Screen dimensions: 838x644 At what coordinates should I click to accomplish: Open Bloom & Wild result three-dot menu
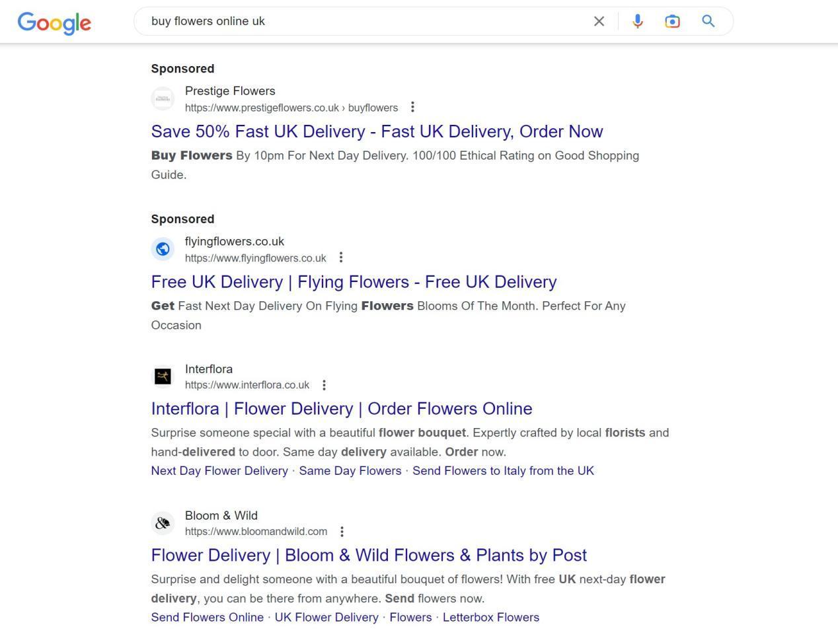coord(342,532)
